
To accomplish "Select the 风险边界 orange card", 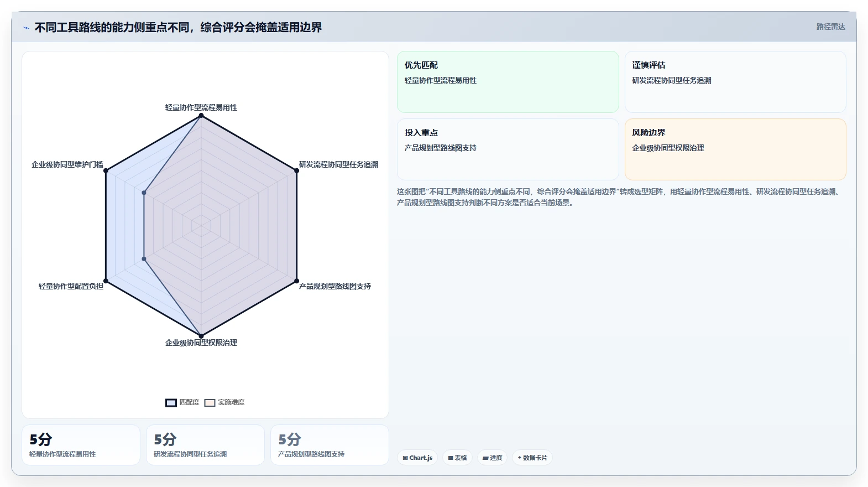I will [x=735, y=149].
